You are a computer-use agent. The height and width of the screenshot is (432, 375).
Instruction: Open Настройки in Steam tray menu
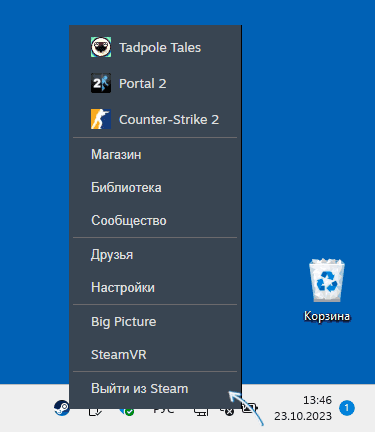pyautogui.click(x=155, y=287)
